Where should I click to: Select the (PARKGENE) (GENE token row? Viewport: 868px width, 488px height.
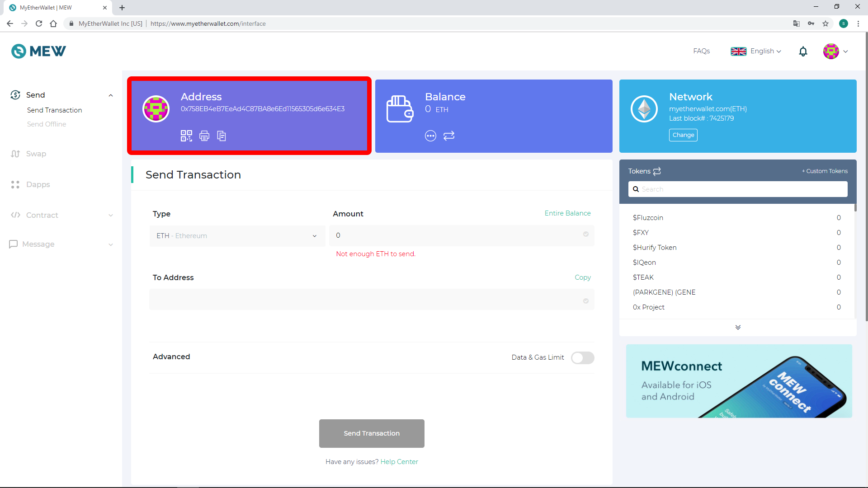click(737, 292)
